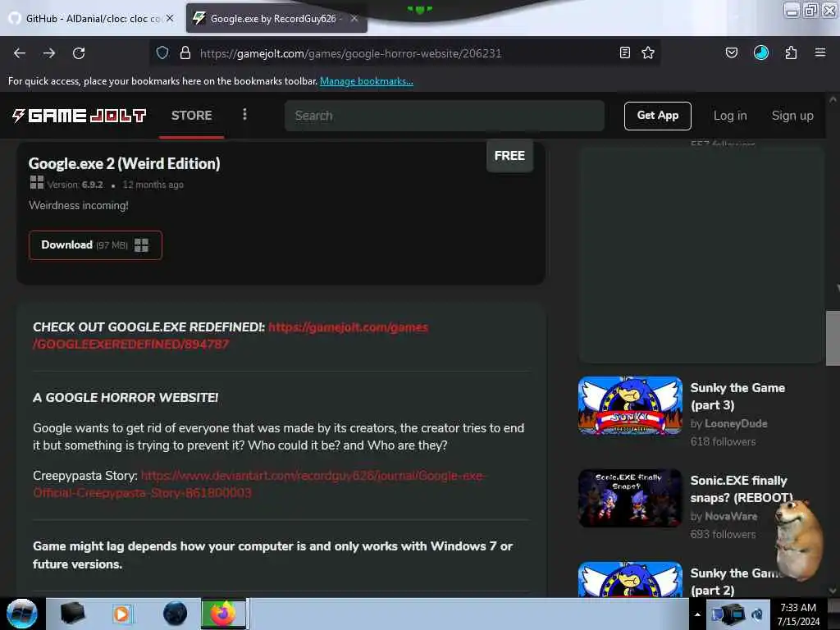Viewport: 840px width, 630px height.
Task: Open the three-dot more menu in Game Jolt navbar
Action: (244, 115)
